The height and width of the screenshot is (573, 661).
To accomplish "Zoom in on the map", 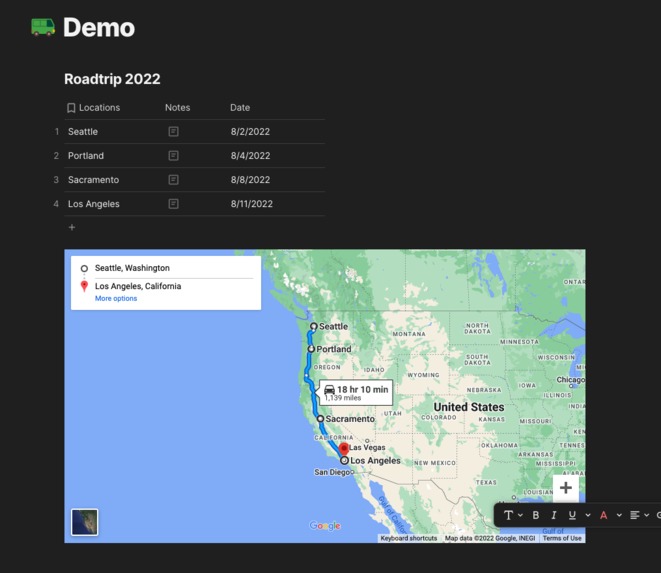I will pyautogui.click(x=566, y=488).
